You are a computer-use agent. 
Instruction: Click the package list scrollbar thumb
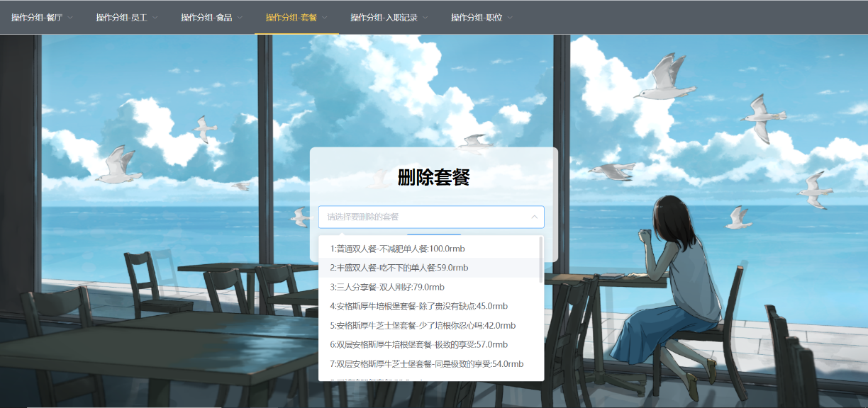click(542, 260)
